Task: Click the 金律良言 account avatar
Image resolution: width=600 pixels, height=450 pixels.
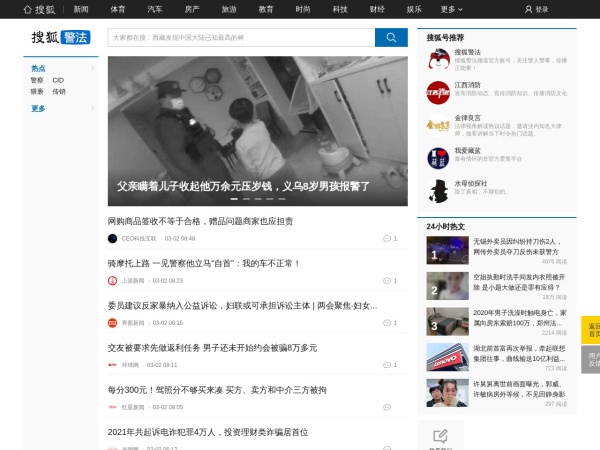Action: pyautogui.click(x=438, y=124)
